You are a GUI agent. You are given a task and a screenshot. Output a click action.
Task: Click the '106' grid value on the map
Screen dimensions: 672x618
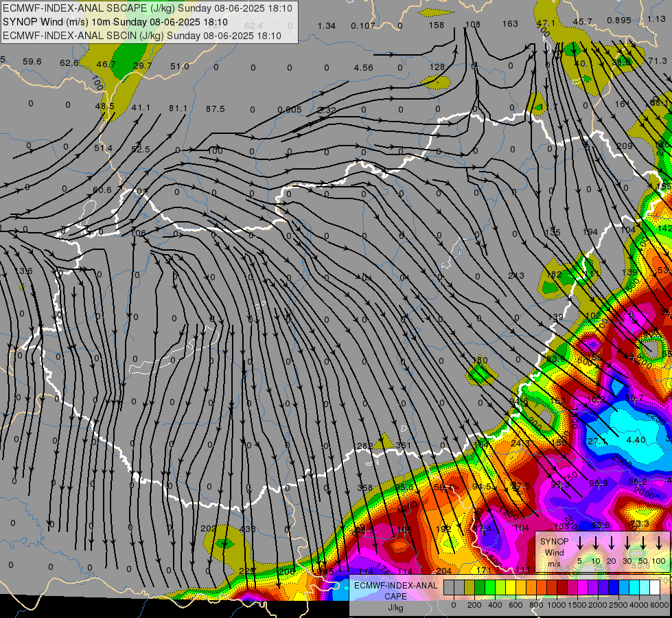(x=138, y=233)
